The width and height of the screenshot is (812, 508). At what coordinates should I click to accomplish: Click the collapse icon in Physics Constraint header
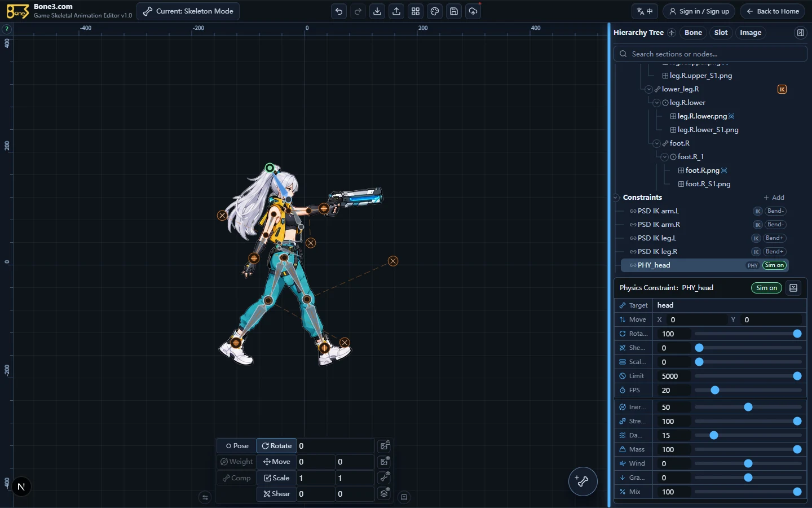[793, 288]
